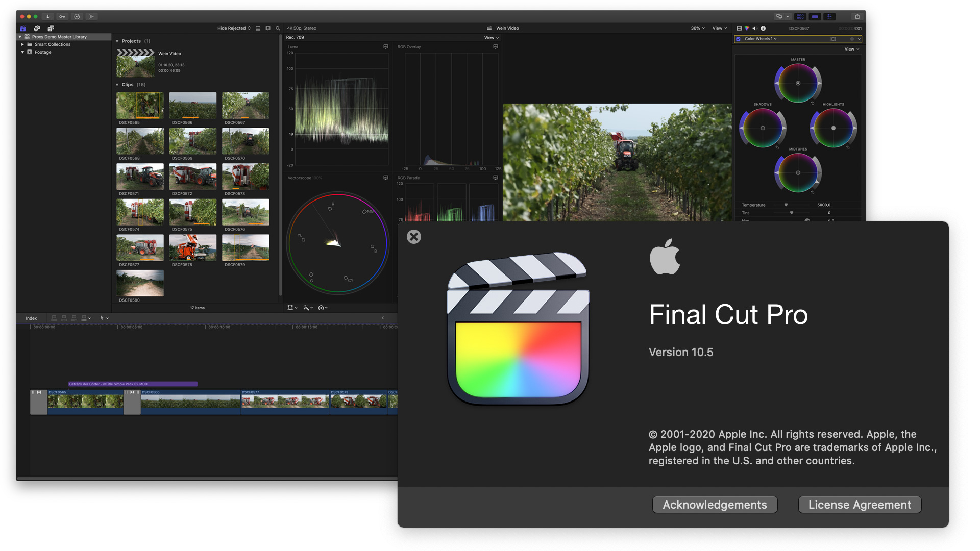Viewport: 980px width, 551px height.
Task: Click the Waveform monitor icon
Action: [x=386, y=46]
